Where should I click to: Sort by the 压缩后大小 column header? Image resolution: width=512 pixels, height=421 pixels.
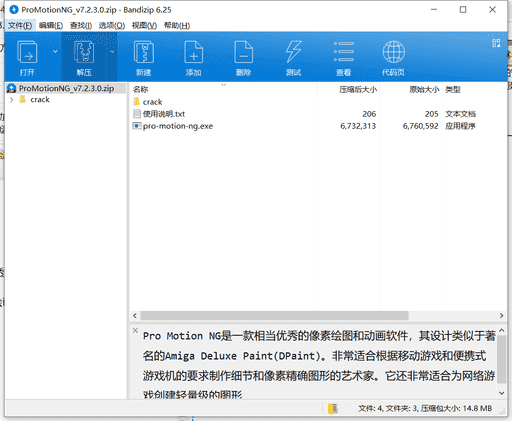[358, 89]
